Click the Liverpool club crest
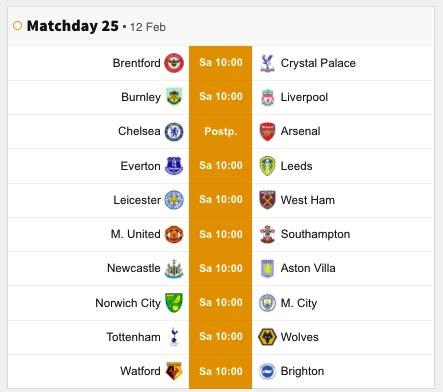The width and height of the screenshot is (443, 392). point(267,97)
